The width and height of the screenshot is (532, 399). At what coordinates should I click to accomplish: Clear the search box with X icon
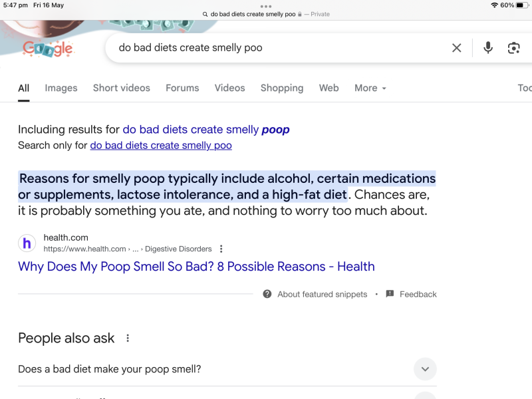(x=456, y=48)
